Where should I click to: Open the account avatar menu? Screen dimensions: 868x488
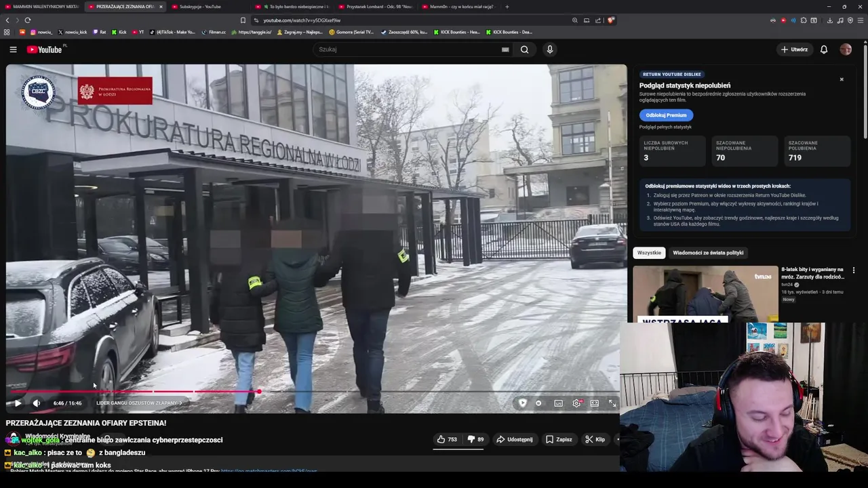point(846,49)
